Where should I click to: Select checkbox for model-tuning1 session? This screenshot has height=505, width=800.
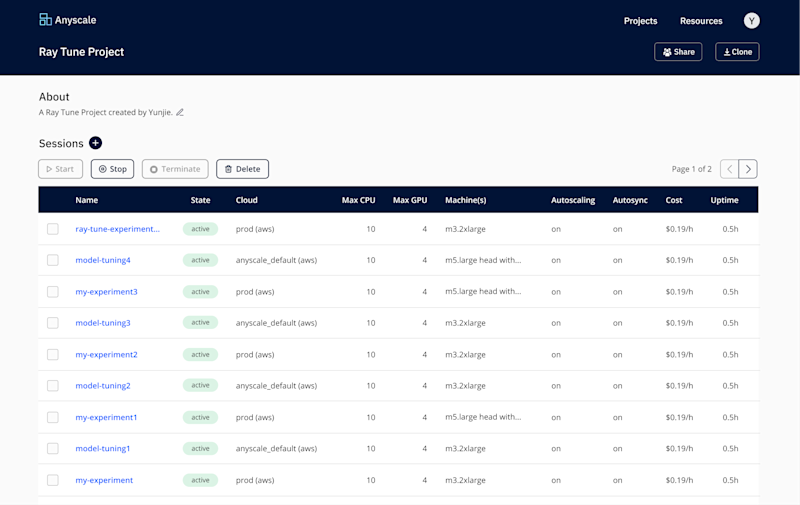53,448
